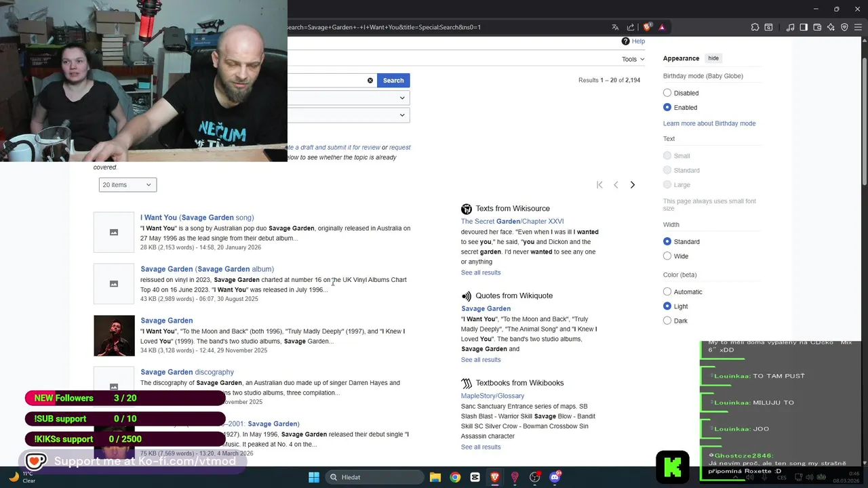Select Disabled for Birthday mode

point(667,93)
